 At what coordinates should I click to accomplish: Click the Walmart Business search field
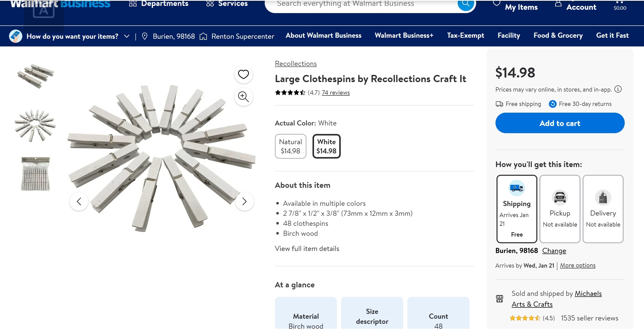[x=360, y=4]
